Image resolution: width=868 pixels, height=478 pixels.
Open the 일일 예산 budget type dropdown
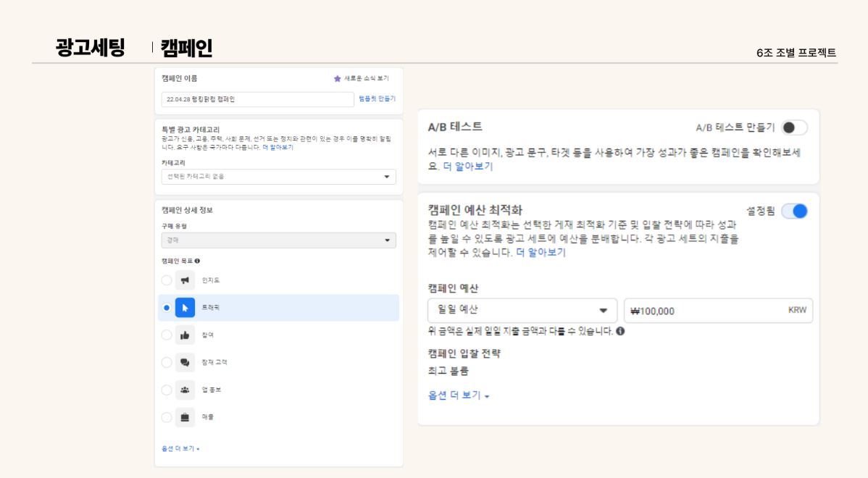tap(522, 311)
